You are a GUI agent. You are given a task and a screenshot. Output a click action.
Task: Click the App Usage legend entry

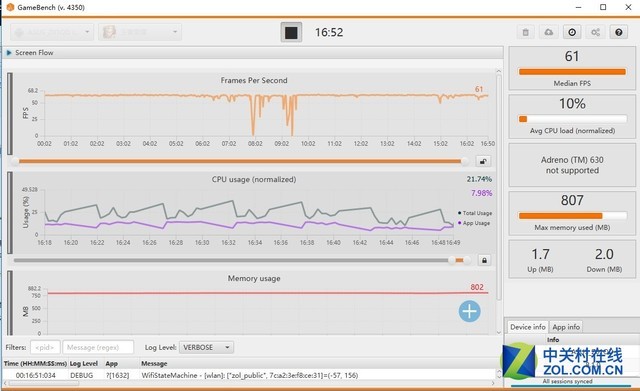click(474, 223)
